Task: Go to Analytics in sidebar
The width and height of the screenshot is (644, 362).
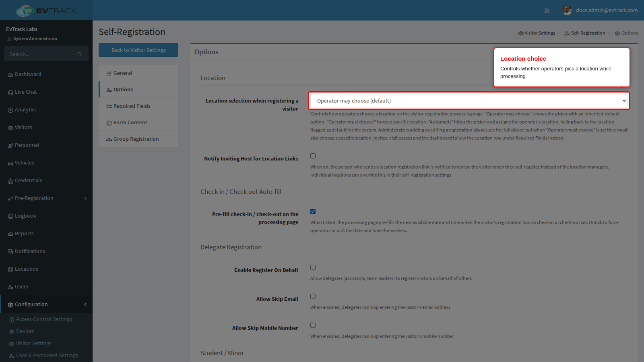Action: [46, 110]
